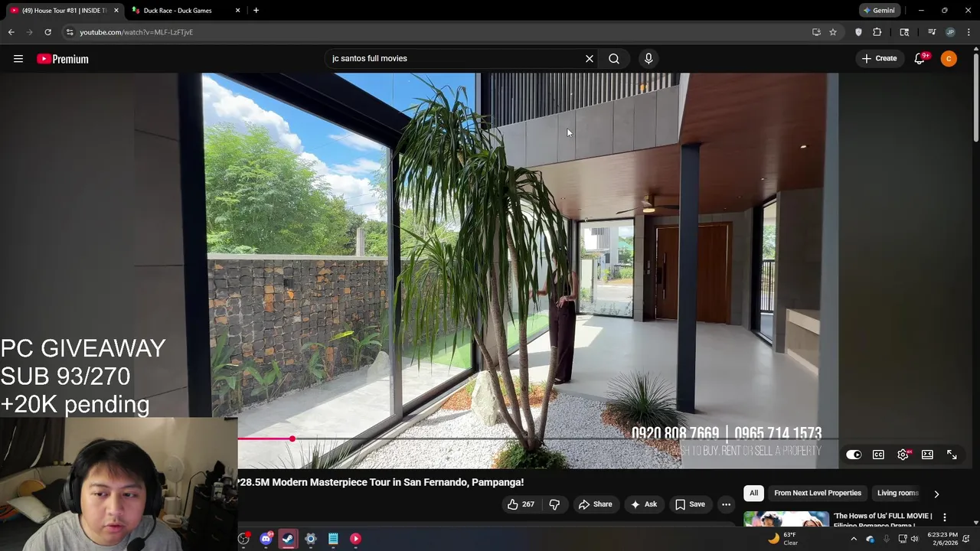Open a new browser tab

coord(256,11)
